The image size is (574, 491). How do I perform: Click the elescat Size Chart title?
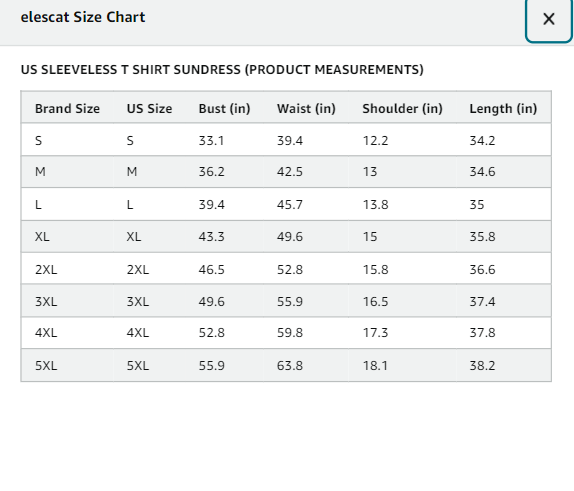[x=83, y=17]
